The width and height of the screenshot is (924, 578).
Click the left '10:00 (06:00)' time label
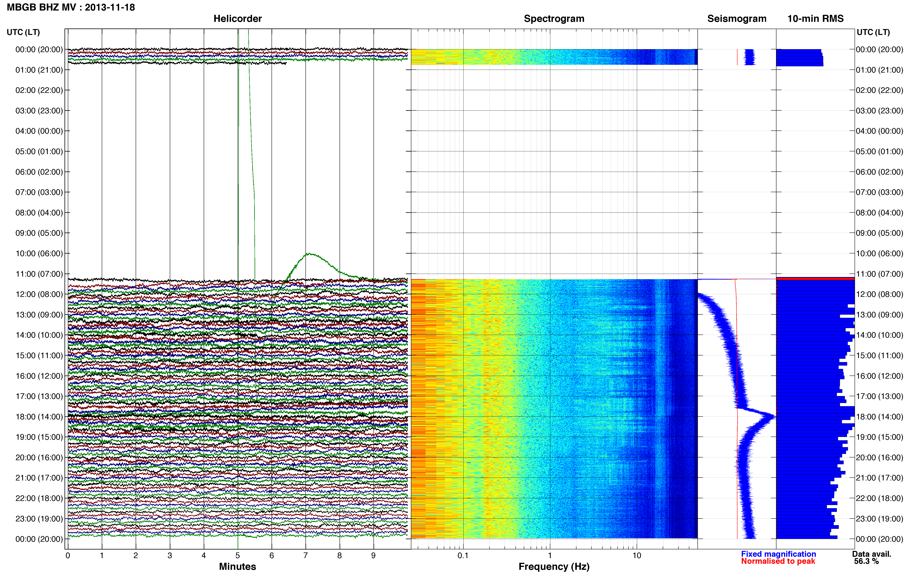tap(39, 253)
